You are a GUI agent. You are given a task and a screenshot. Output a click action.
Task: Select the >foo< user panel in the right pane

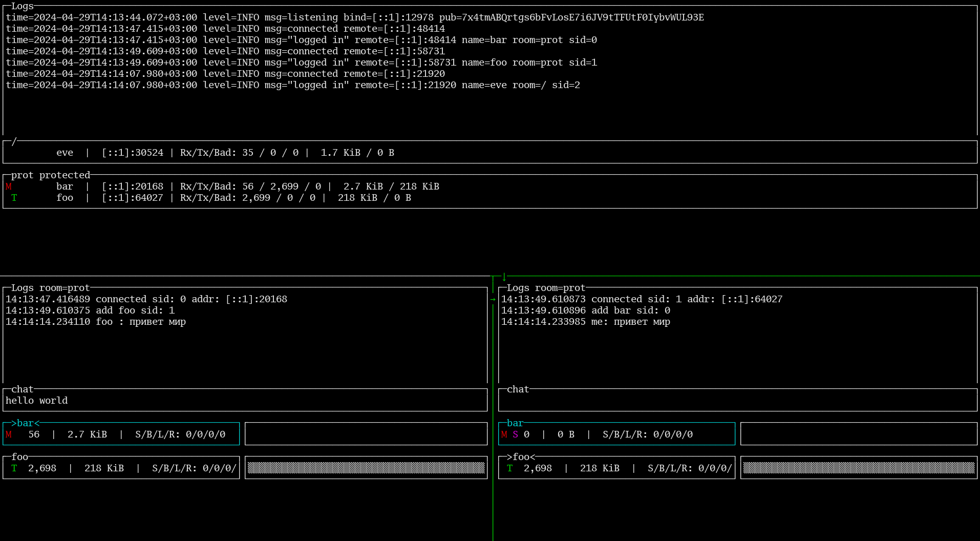(x=616, y=467)
